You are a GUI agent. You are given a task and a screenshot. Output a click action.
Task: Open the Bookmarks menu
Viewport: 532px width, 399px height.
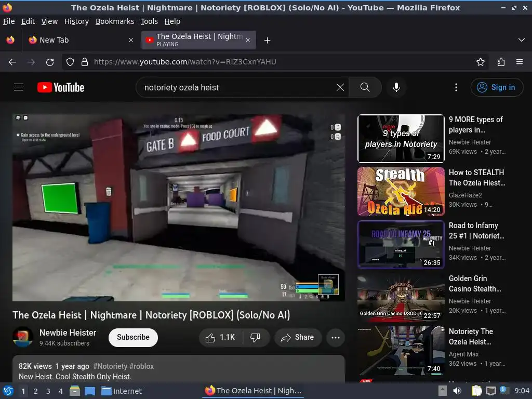click(x=115, y=21)
